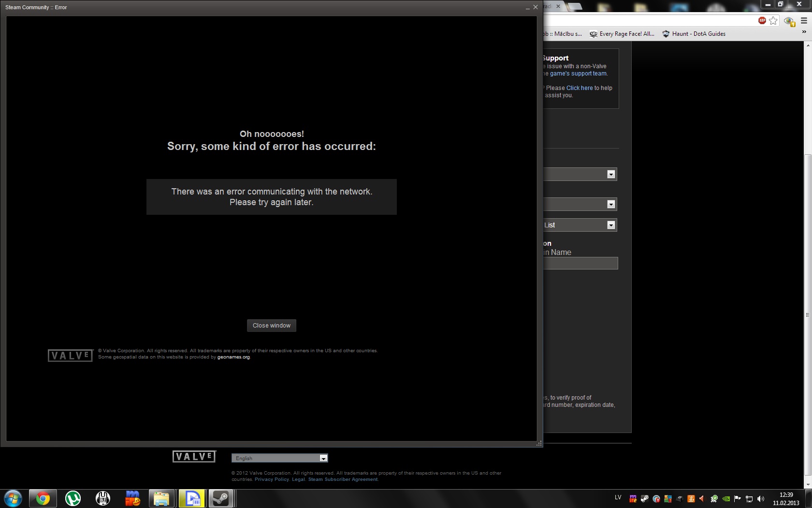
Task: Open the media player taskbar icon
Action: (192, 498)
